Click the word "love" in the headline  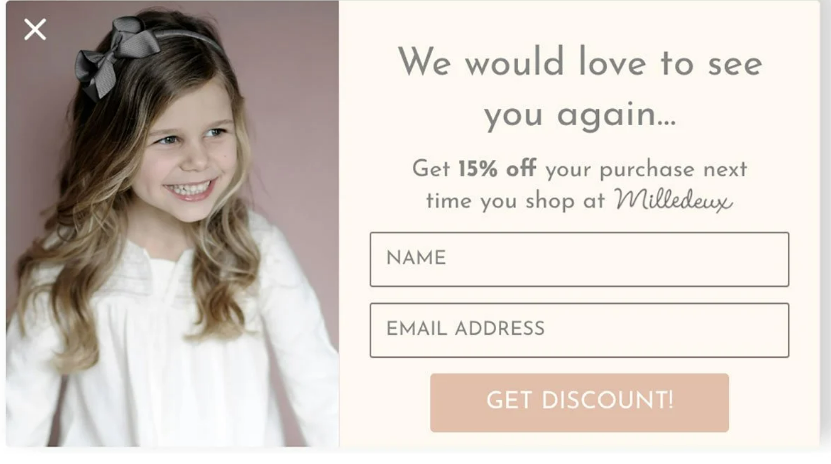click(612, 62)
